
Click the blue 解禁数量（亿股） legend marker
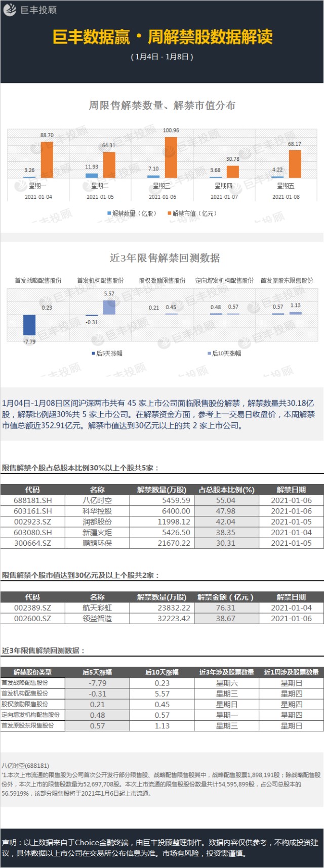tap(109, 213)
